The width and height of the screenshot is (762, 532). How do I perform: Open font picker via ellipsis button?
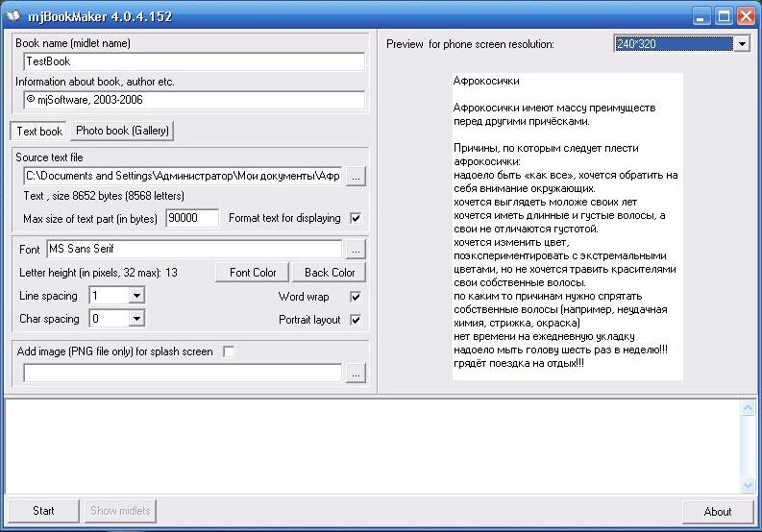coord(356,249)
